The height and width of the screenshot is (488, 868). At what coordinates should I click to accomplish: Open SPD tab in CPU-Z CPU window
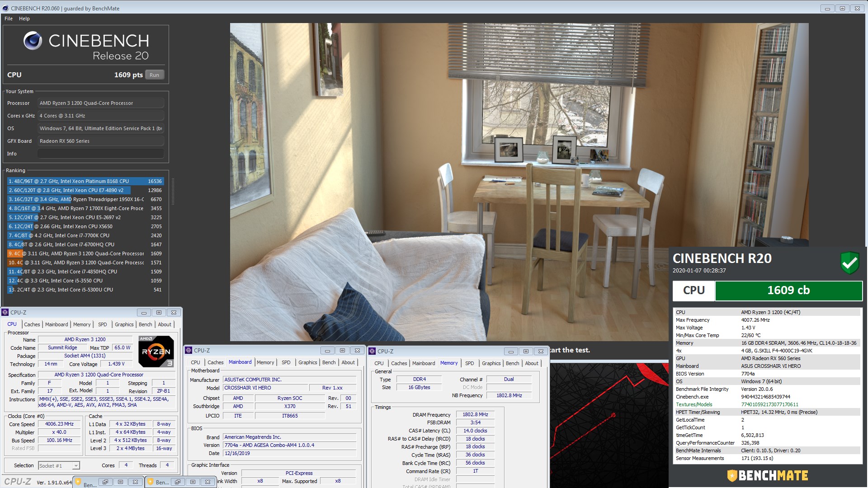(x=103, y=324)
